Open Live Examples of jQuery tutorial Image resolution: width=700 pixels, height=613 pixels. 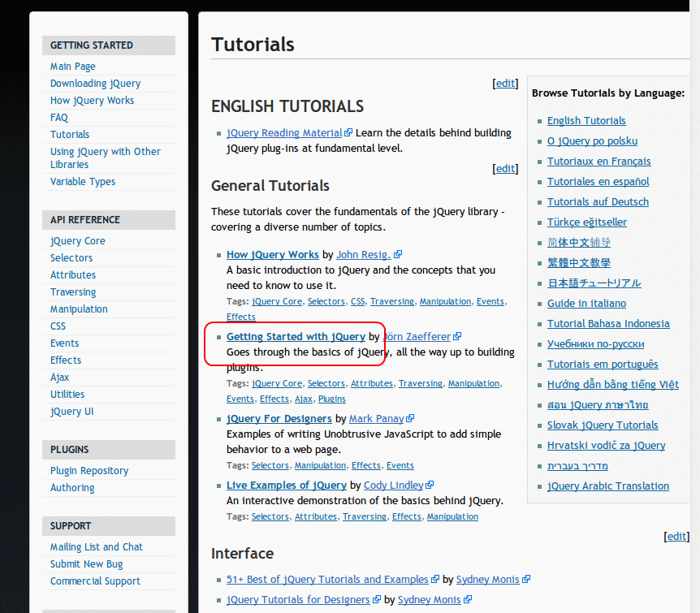(x=287, y=485)
